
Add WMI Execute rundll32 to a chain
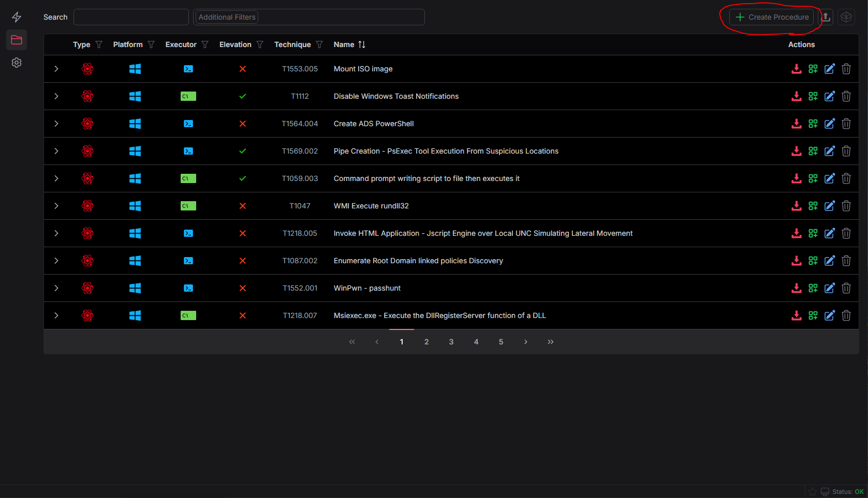point(813,206)
